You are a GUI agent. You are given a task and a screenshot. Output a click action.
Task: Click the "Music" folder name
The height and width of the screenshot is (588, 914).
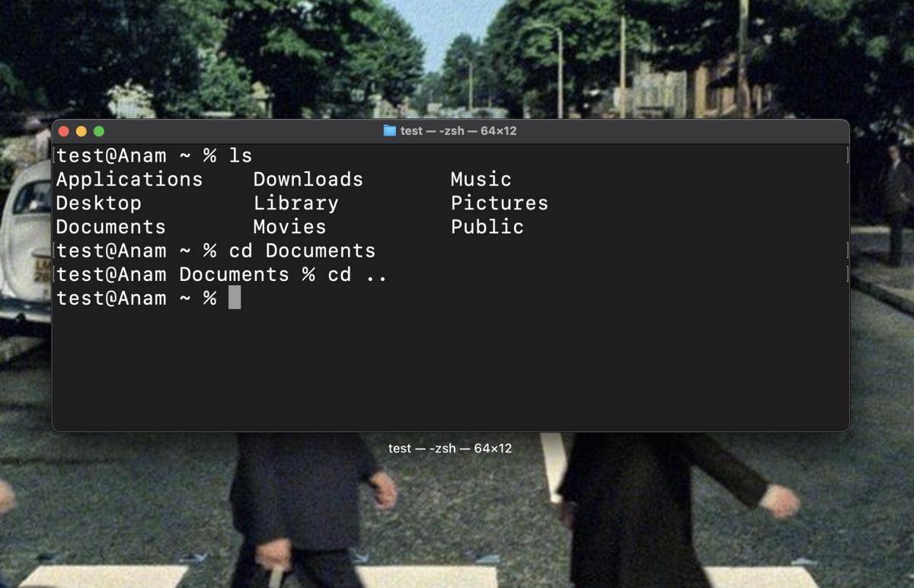pos(481,180)
